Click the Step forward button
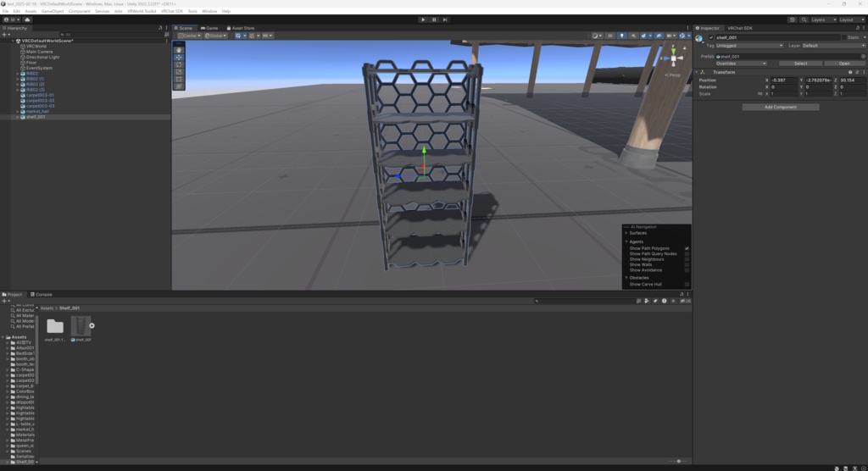Screen dimensions: 868x471 [444, 19]
